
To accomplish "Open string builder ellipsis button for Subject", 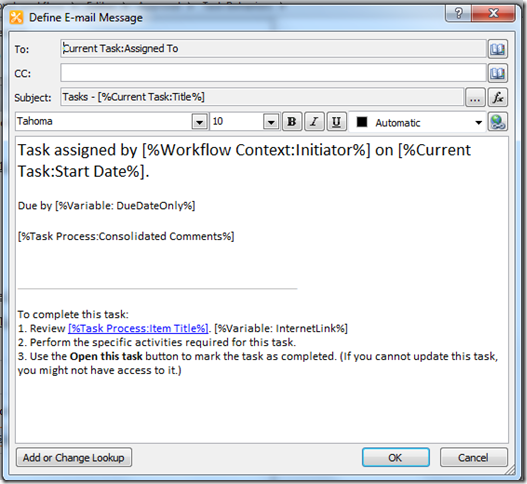I will pos(475,97).
